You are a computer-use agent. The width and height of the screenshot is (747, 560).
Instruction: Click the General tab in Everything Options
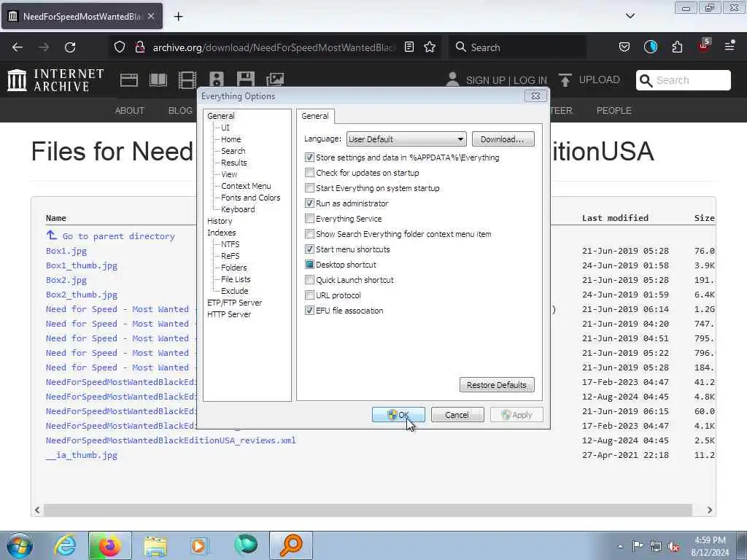pos(315,116)
